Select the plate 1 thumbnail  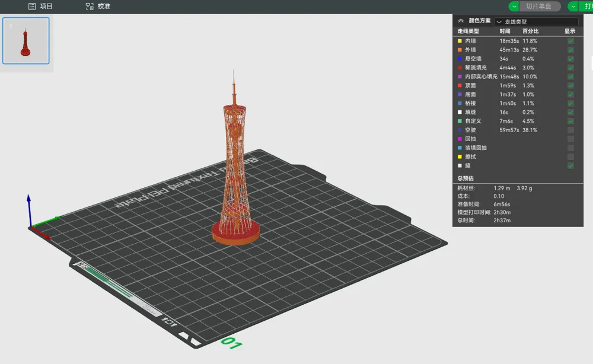[x=25, y=40]
